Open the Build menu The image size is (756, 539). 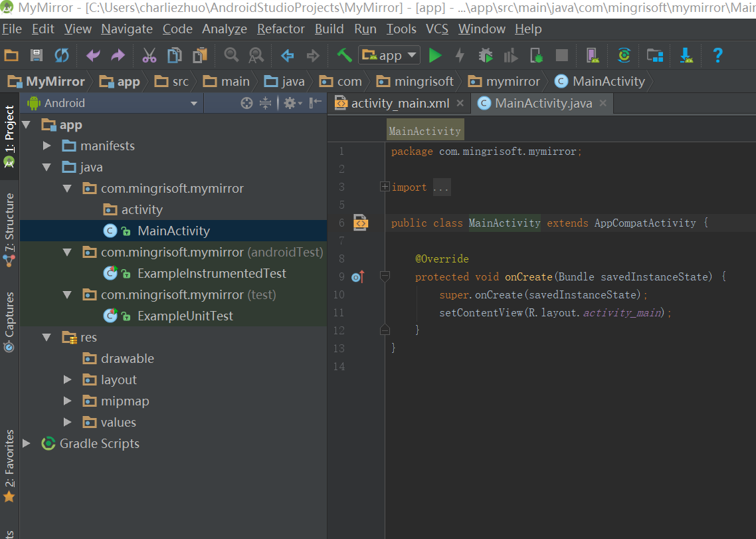tap(330, 29)
